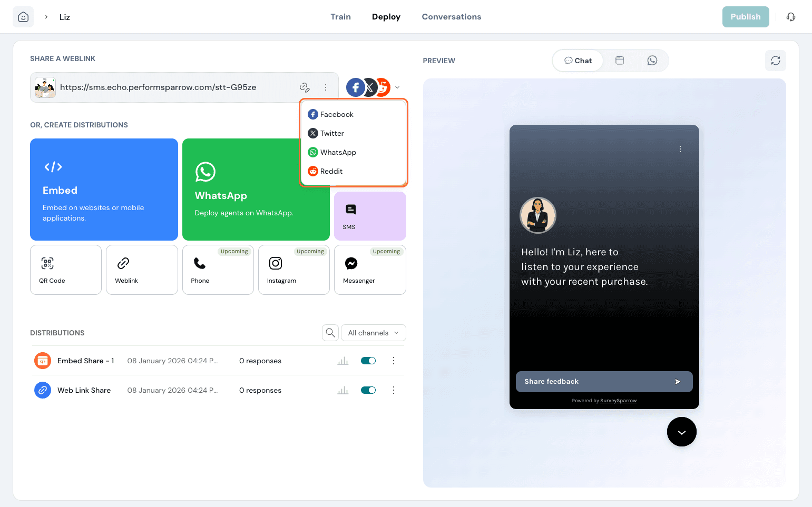Switch to the Conversations tab
This screenshot has width=812, height=507.
coord(451,17)
